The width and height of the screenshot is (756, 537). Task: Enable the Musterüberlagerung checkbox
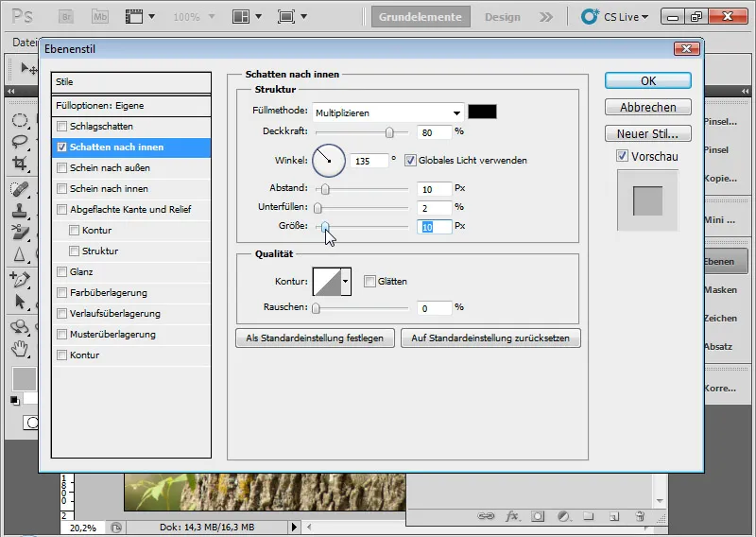click(61, 335)
